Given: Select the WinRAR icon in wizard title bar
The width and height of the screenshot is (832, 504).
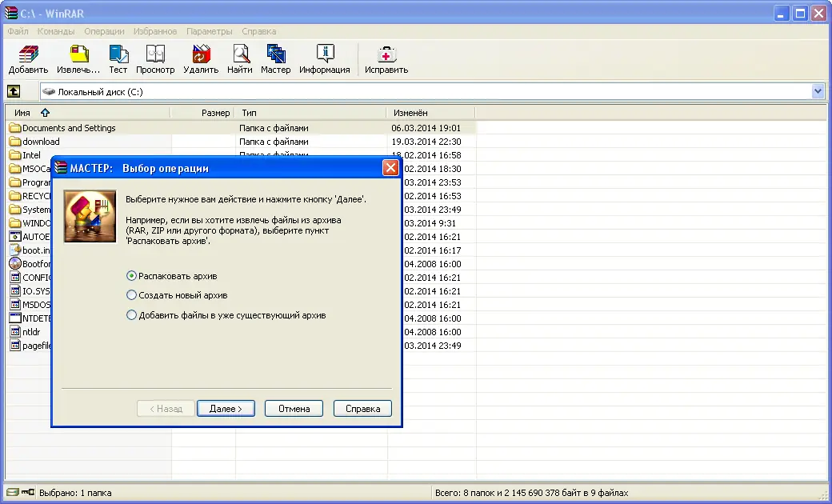Looking at the screenshot, I should [61, 168].
